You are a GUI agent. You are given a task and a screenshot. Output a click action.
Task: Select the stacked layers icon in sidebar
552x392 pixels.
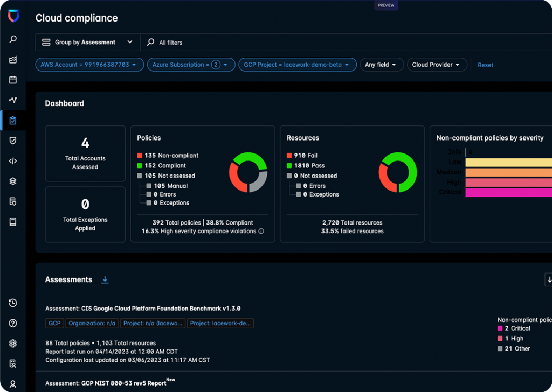[12, 181]
